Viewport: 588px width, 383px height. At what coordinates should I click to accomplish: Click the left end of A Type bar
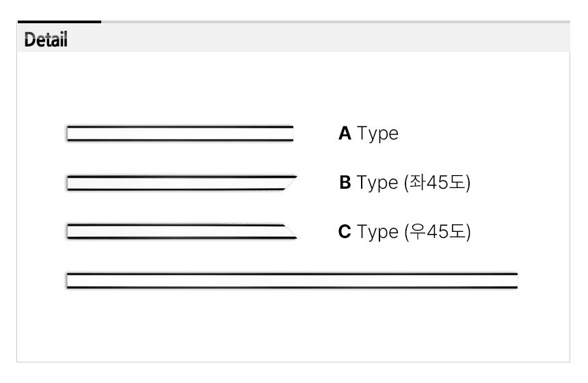pos(69,133)
